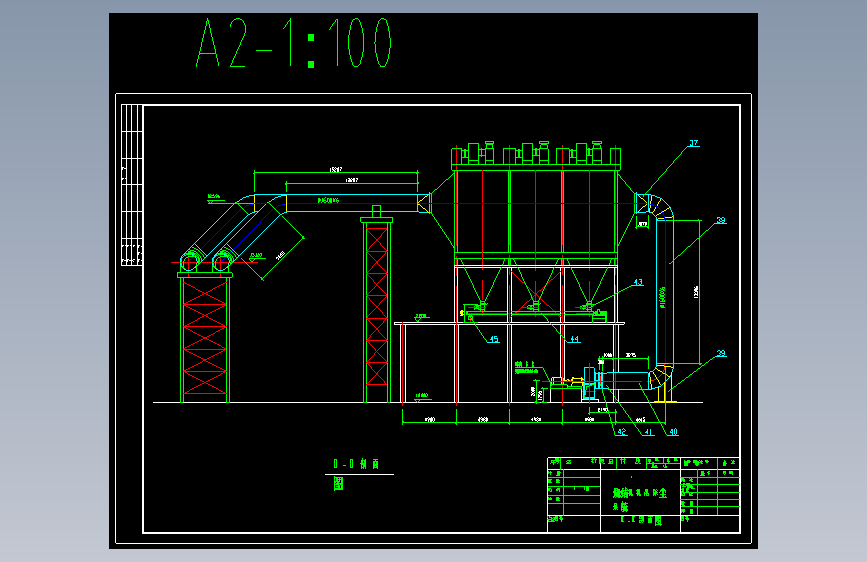Select callout number 39
This screenshot has width=867, height=562.
(x=721, y=353)
